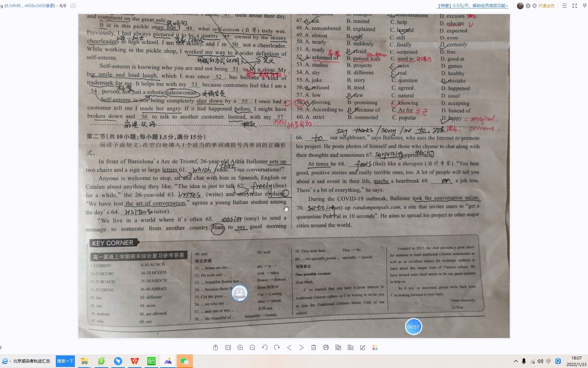Open the colorful more apps grid icon
588x368 pixels.
tap(375, 348)
